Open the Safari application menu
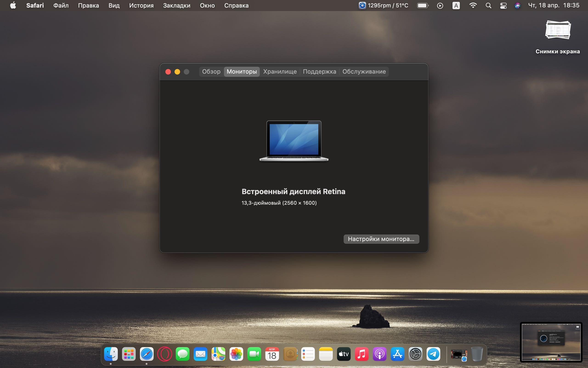The width and height of the screenshot is (588, 368). 35,5
